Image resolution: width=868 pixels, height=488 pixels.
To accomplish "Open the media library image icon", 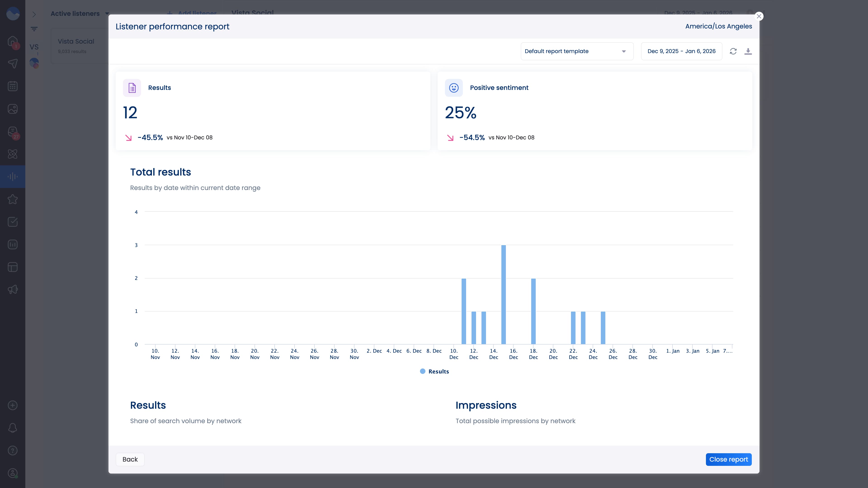I will click(x=12, y=108).
